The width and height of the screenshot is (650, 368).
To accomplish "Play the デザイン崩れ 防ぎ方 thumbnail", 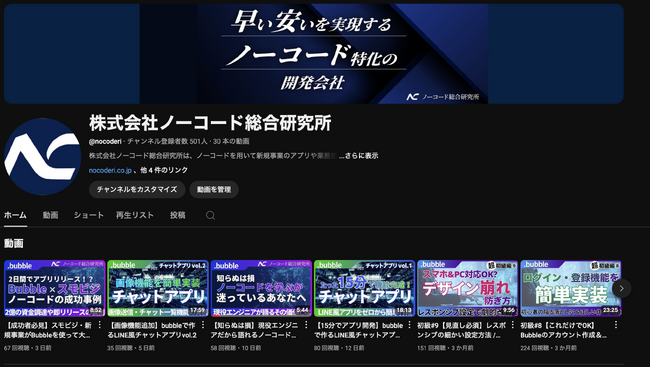I will click(x=468, y=288).
